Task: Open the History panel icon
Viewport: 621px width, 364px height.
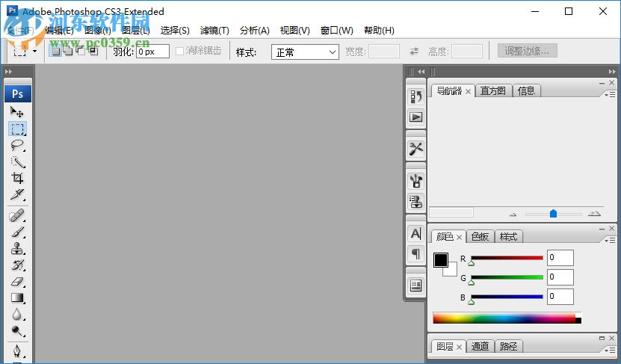Action: [415, 96]
